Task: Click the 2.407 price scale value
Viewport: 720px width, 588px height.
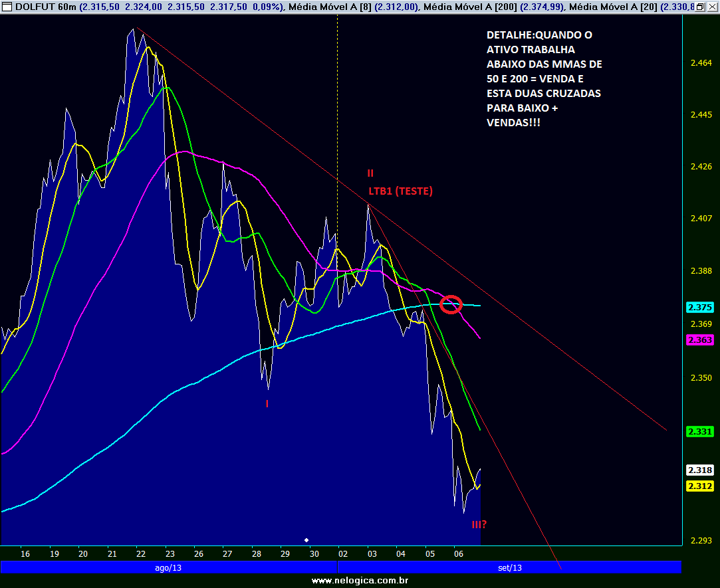Action: (x=701, y=218)
